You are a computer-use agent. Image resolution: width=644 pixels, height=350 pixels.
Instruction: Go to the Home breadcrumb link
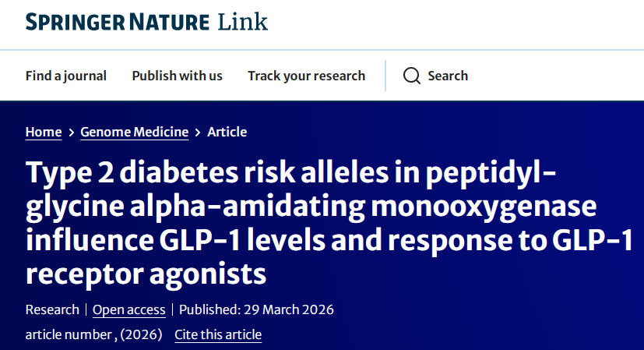[x=44, y=133]
